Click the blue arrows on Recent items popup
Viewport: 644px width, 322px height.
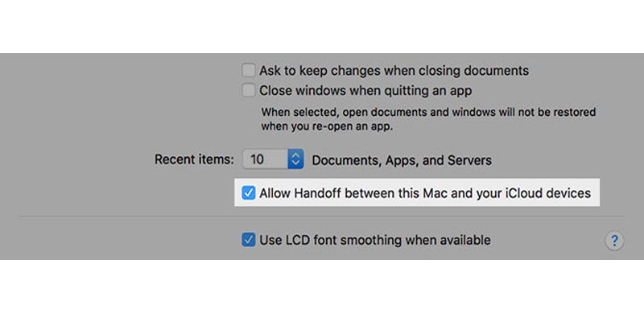[295, 159]
